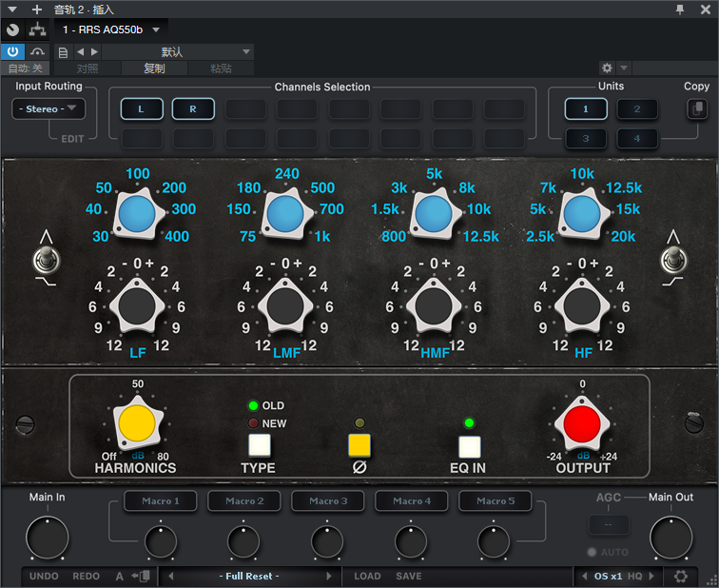Click the LMF gain black knob
The image size is (719, 588).
284,305
